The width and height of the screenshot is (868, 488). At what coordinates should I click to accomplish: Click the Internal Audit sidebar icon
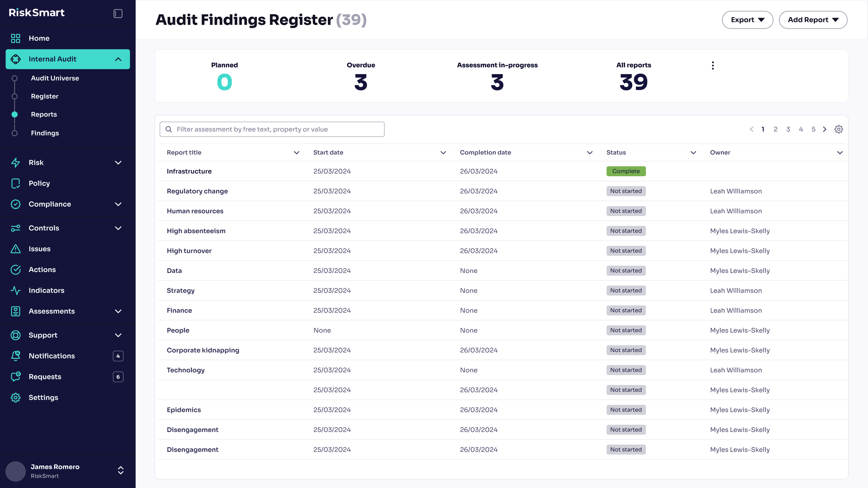click(16, 59)
